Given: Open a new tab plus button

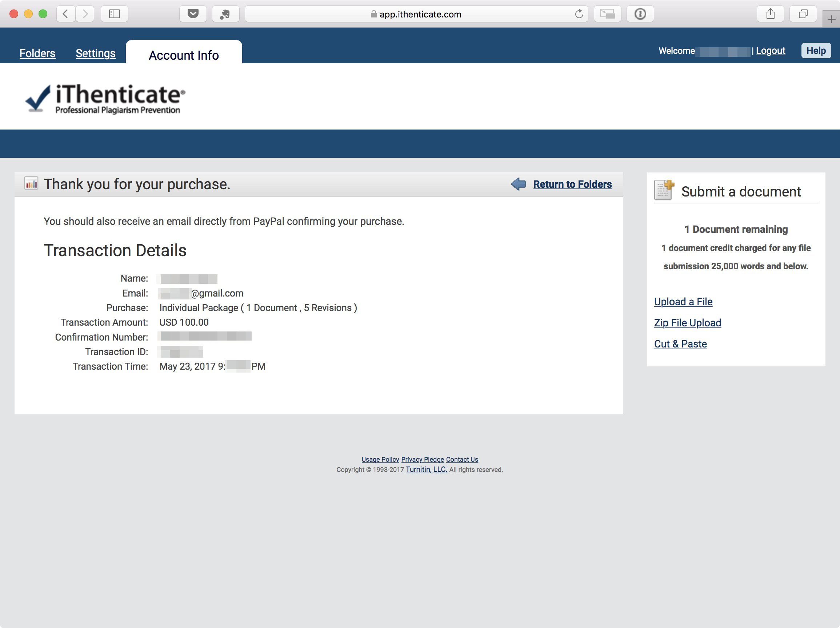Looking at the screenshot, I should point(831,19).
